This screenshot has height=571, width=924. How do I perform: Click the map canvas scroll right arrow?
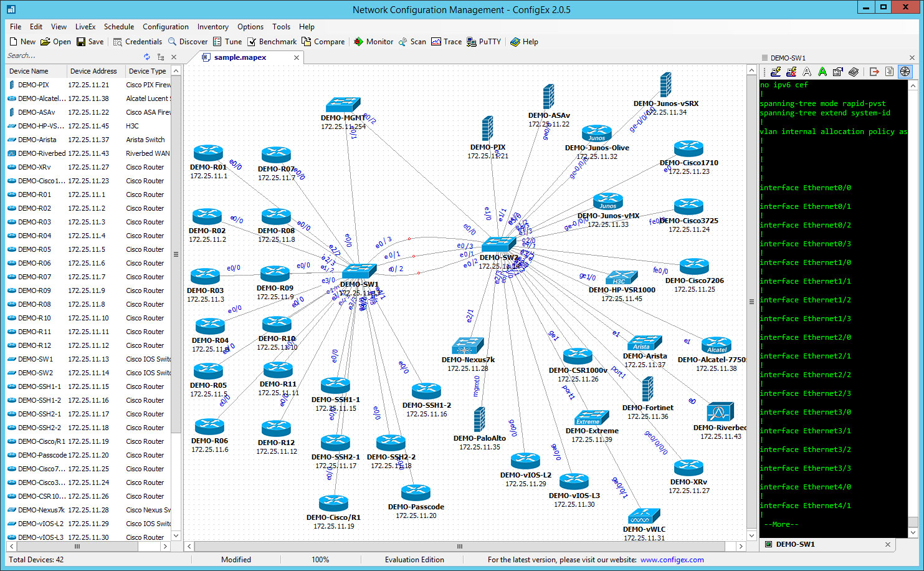740,546
